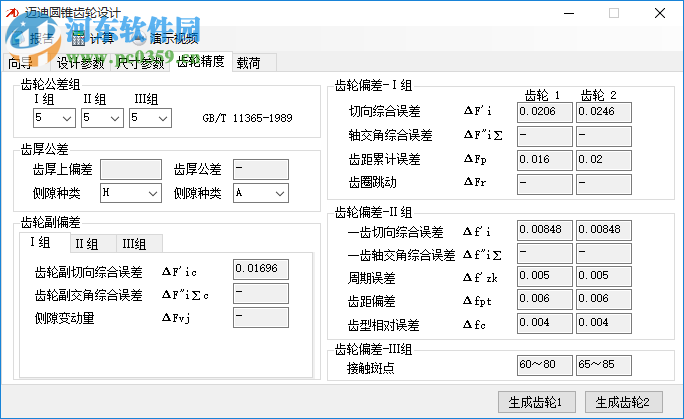Click the 齿轮副交角综合误差 value field
This screenshot has width=684, height=419.
pyautogui.click(x=260, y=293)
